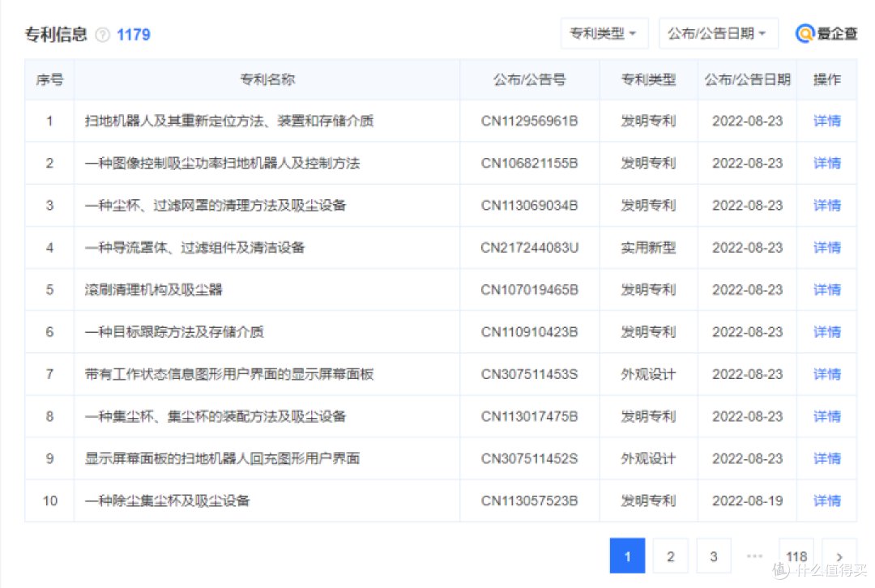Click patent name 带有工作状态信息图形用户界面的显示屏幕面板
This screenshot has height=588, width=875.
tap(228, 374)
